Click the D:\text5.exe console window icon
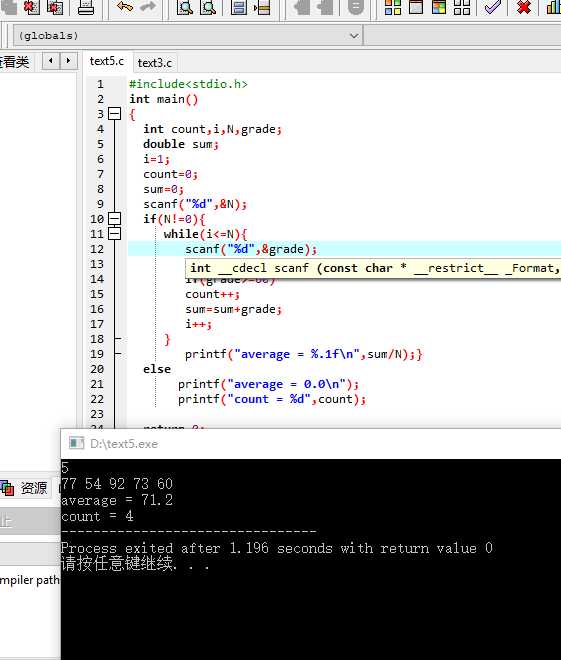The height and width of the screenshot is (660, 561). [76, 443]
